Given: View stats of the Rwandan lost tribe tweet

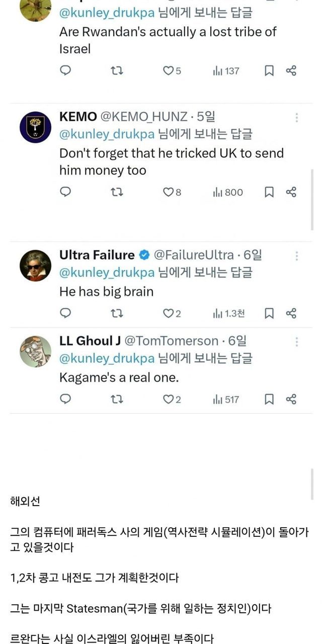Looking at the screenshot, I should coord(226,71).
